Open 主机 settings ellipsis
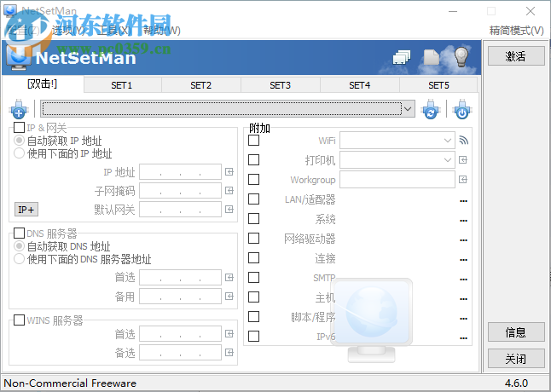 pyautogui.click(x=463, y=299)
